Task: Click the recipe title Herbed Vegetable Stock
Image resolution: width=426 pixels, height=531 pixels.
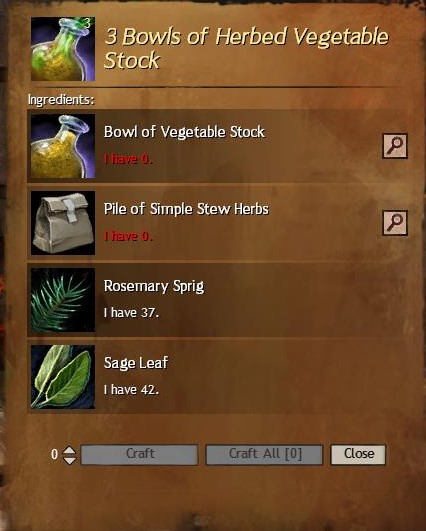Action: (247, 48)
